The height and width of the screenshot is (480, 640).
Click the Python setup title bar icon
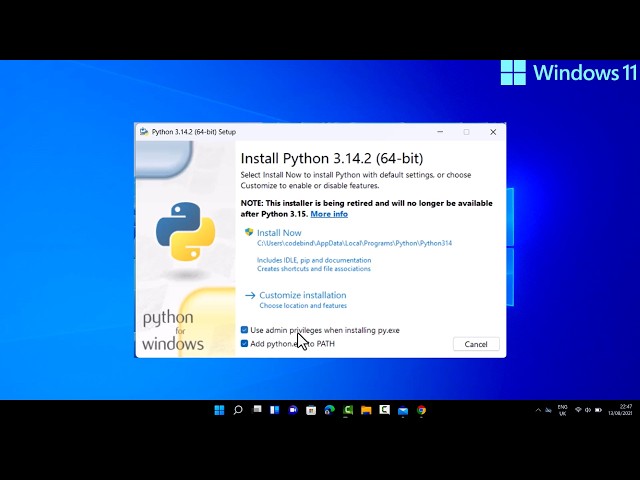tap(144, 132)
